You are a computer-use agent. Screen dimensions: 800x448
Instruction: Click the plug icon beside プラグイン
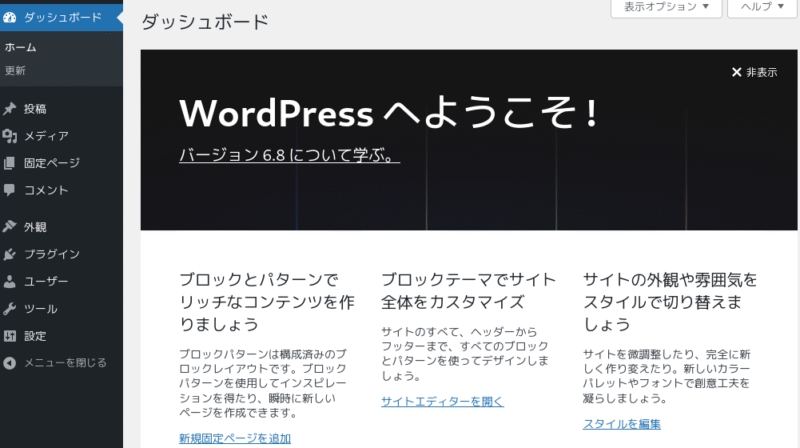10,254
